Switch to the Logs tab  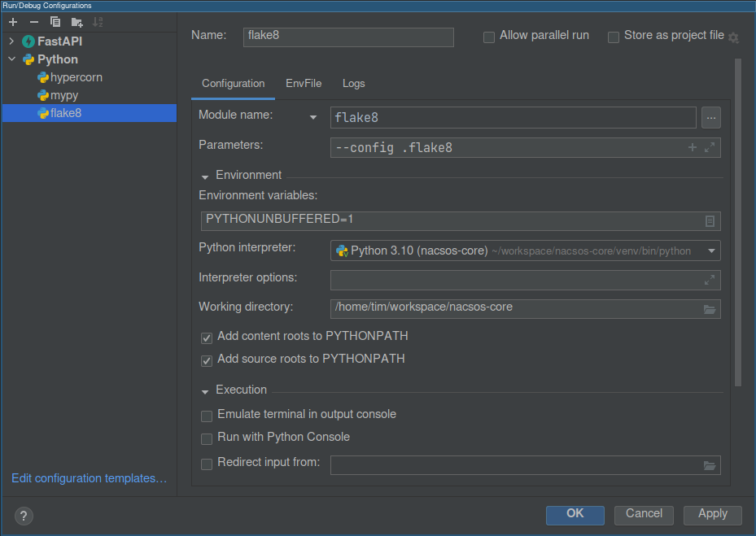pos(353,84)
